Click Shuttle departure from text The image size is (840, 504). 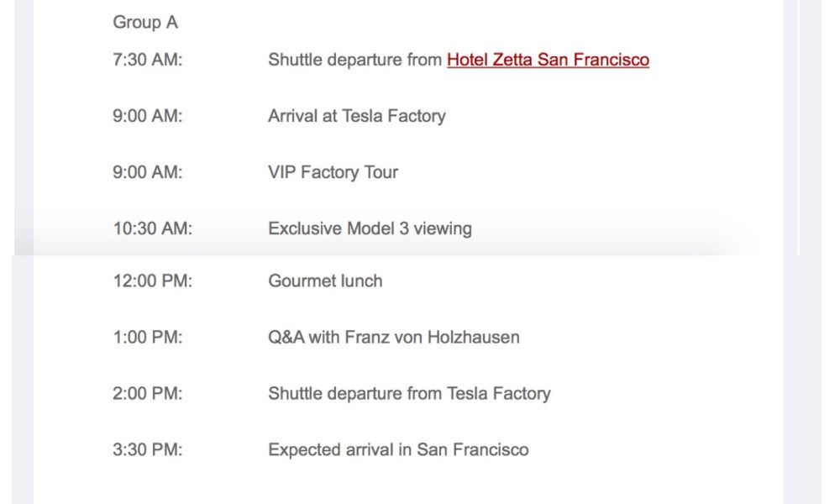354,60
